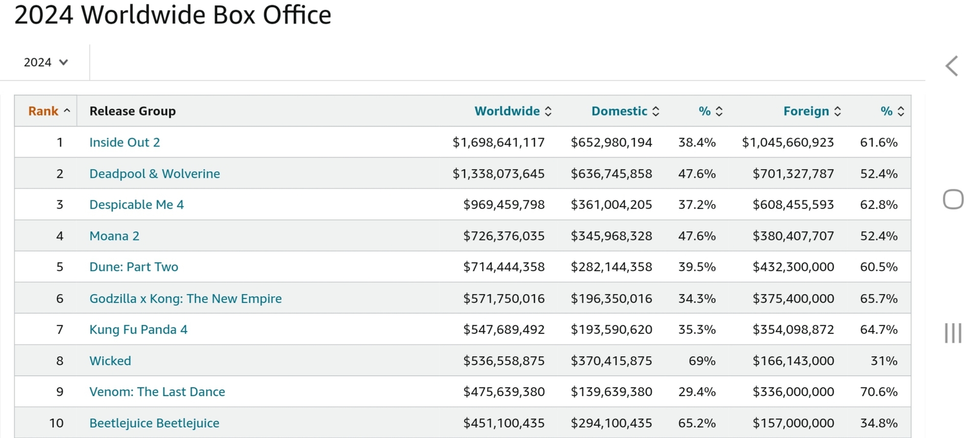Screen dimensions: 980x438
Task: Click domestic gross $282,144,358
Action: pos(611,267)
